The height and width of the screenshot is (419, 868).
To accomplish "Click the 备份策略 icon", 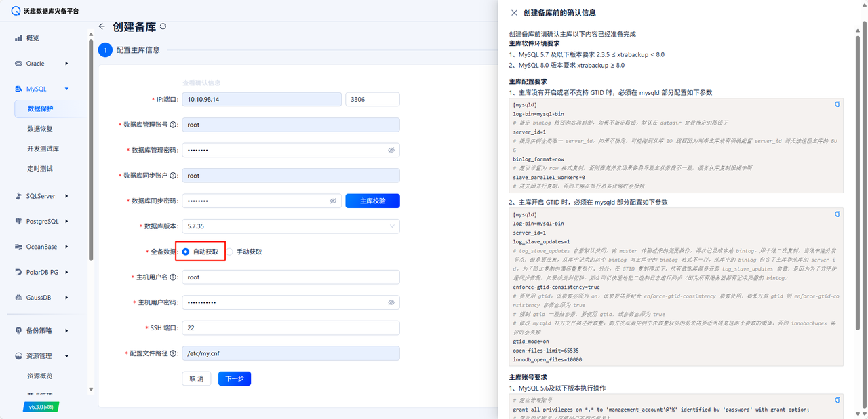I will pos(19,330).
